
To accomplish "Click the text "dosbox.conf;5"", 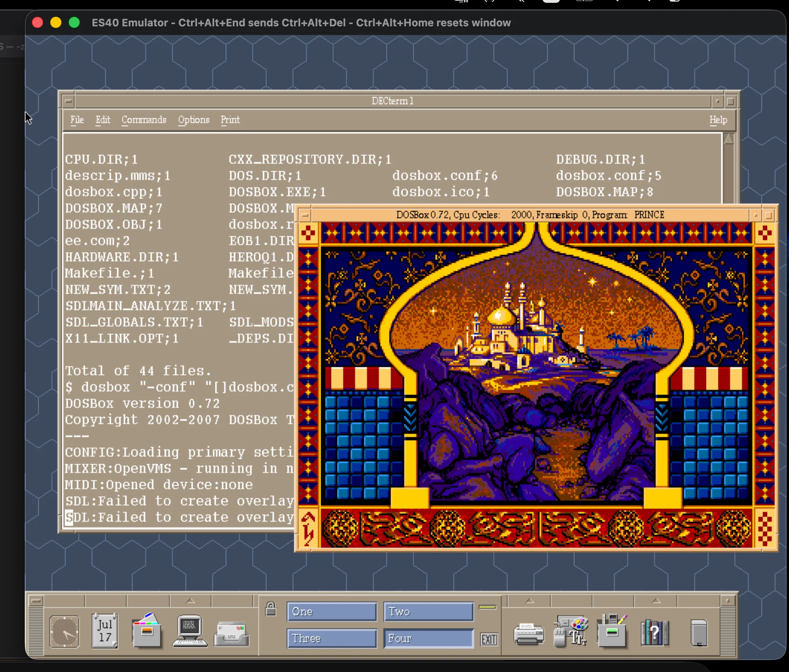I will click(609, 176).
